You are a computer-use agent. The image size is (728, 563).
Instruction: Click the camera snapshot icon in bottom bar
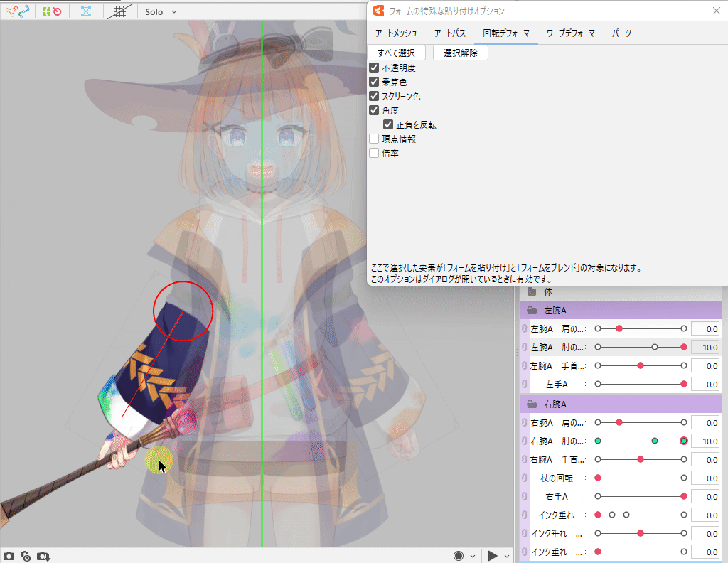9,556
